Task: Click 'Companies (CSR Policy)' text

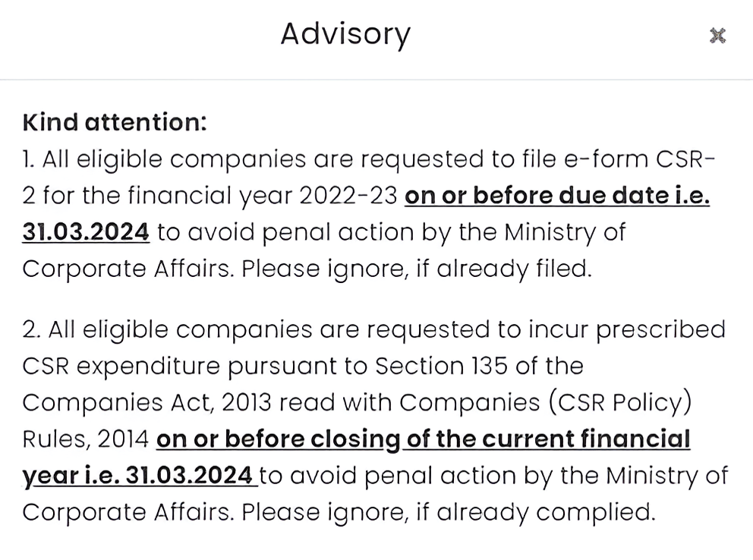Action: coord(546,402)
